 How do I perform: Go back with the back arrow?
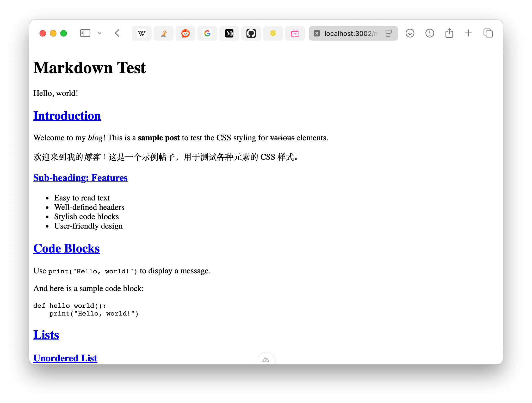pyautogui.click(x=117, y=33)
